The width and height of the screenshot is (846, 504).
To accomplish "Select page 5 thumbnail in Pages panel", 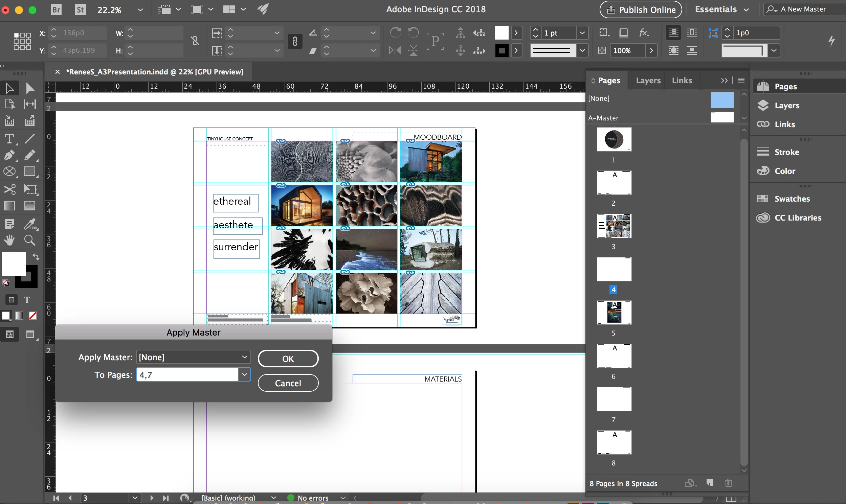I will [x=614, y=313].
